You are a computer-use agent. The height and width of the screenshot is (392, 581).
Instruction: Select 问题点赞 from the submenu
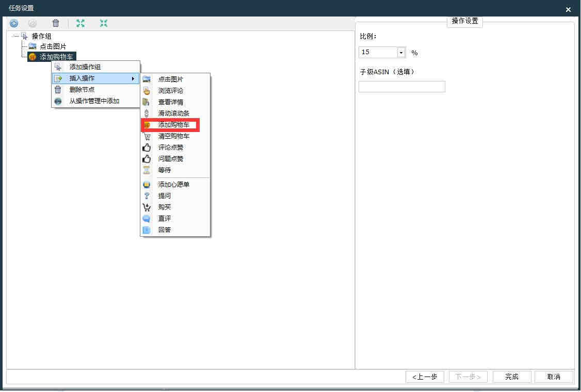pos(175,158)
